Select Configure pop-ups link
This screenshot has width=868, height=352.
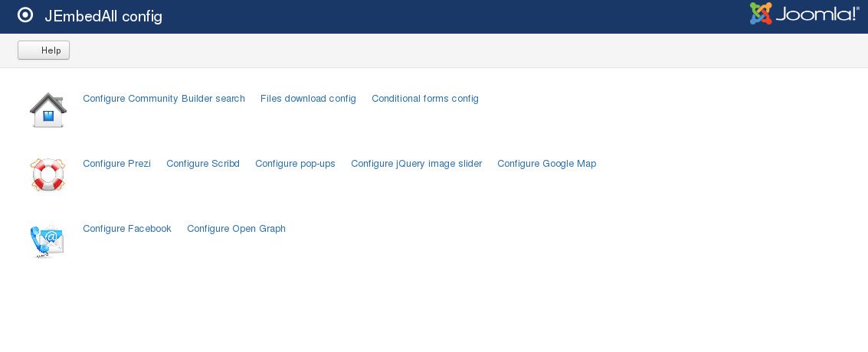(295, 164)
